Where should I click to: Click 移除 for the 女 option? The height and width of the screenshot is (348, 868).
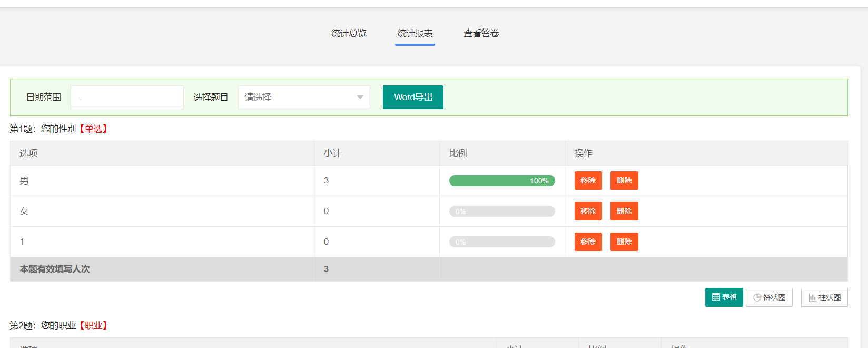coord(588,211)
